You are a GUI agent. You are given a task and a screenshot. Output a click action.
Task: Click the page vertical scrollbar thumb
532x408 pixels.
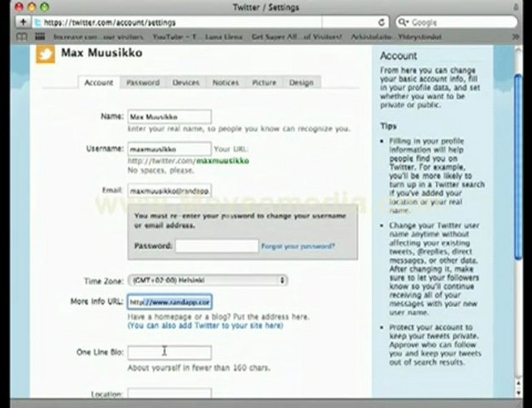[518, 167]
